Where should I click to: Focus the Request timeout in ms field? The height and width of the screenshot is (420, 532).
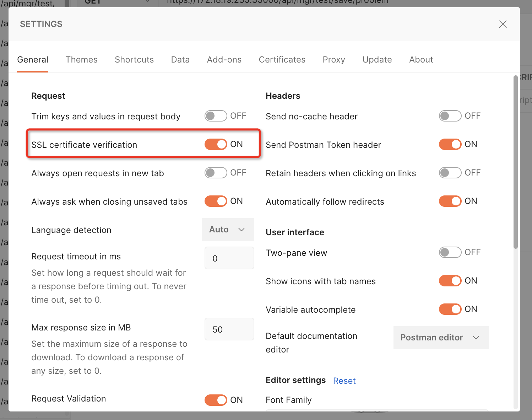pos(229,258)
